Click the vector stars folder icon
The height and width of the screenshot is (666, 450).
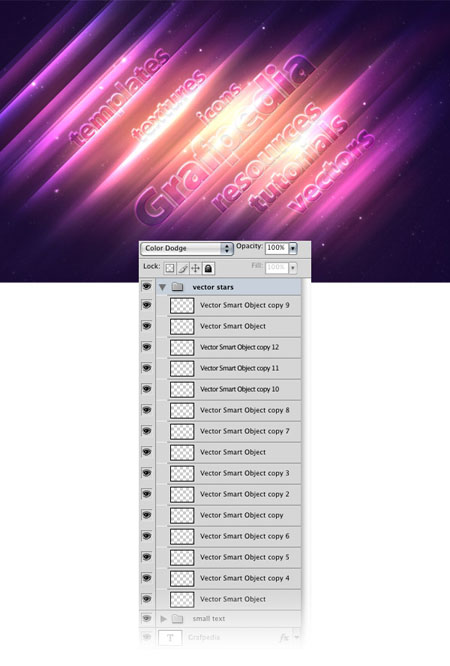[x=177, y=287]
